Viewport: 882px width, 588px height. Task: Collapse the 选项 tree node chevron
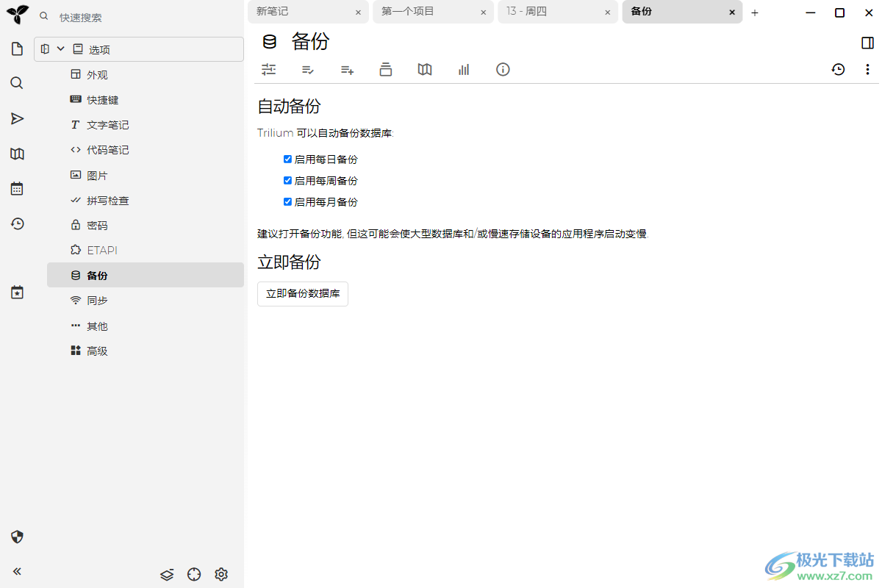coord(61,49)
